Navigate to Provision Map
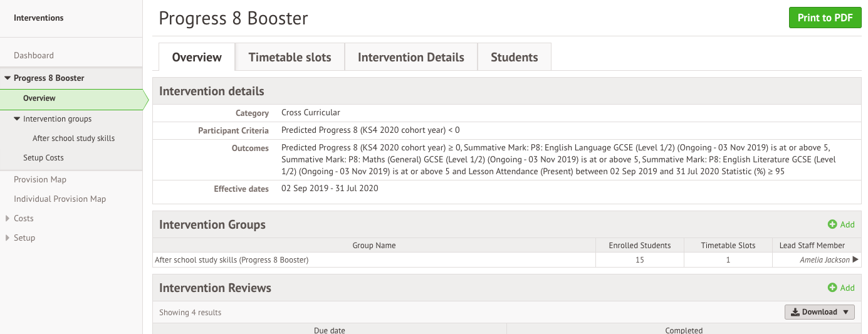The height and width of the screenshot is (334, 868). [x=40, y=179]
